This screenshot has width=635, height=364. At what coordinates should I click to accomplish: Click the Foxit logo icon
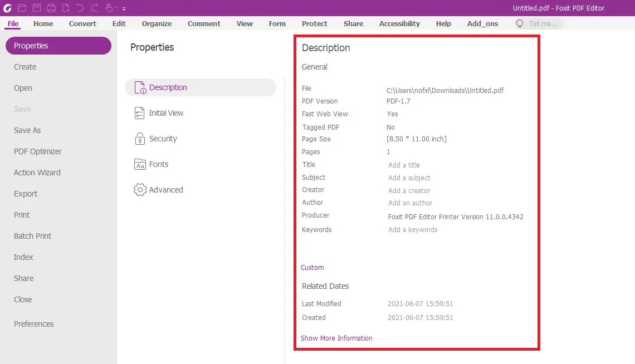[x=8, y=8]
